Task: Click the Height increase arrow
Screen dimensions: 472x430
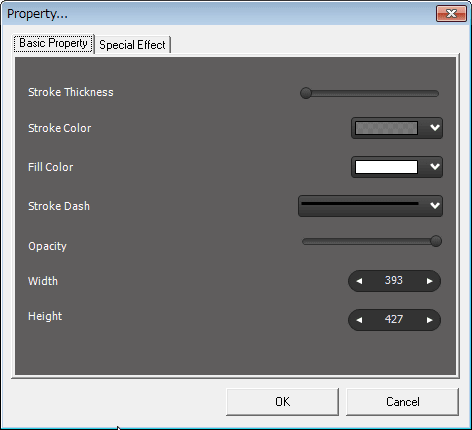Action: point(430,320)
